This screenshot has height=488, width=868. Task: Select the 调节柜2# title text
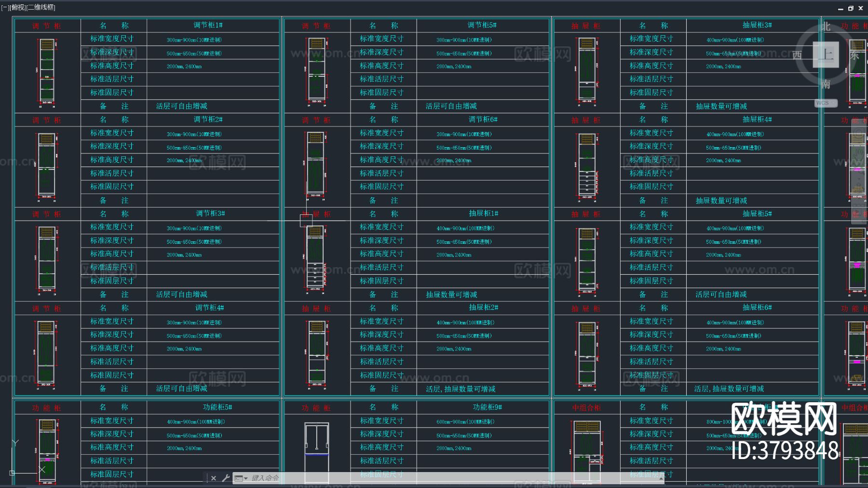[208, 119]
